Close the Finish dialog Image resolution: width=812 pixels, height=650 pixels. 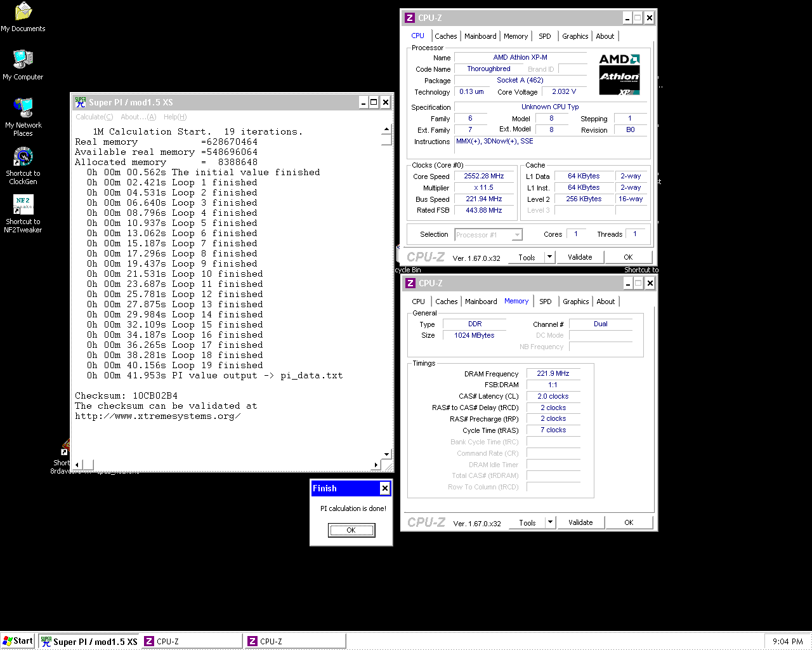click(384, 488)
